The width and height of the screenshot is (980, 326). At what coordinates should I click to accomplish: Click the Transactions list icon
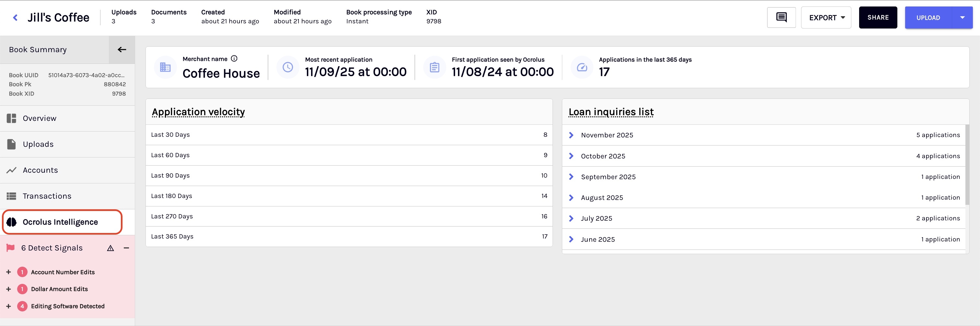pyautogui.click(x=11, y=196)
